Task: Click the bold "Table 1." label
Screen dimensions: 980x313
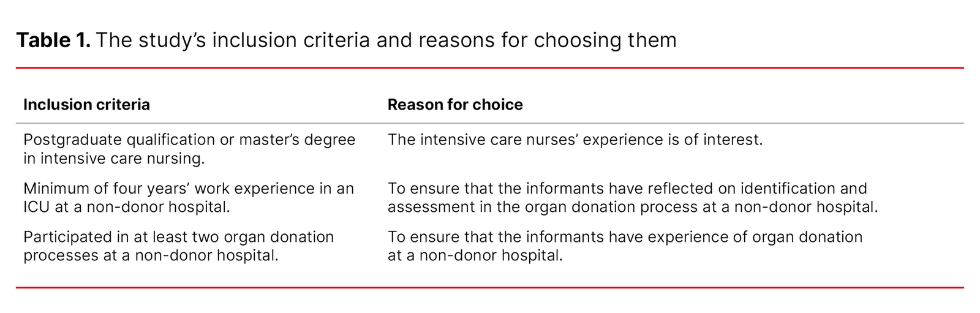Action: (x=53, y=40)
